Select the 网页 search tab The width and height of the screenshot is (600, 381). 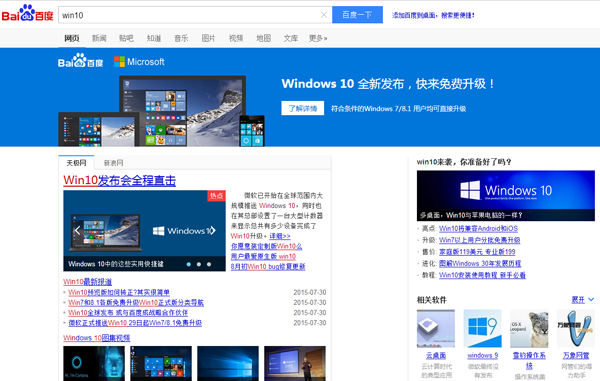click(72, 38)
